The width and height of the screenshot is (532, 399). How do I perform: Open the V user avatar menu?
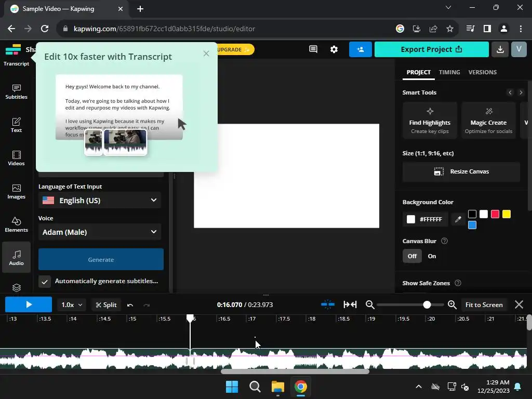519,49
